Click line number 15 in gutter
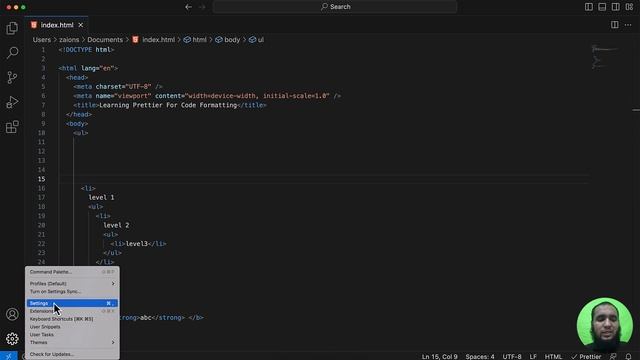Screen dimensions: 640x360 coord(42,179)
